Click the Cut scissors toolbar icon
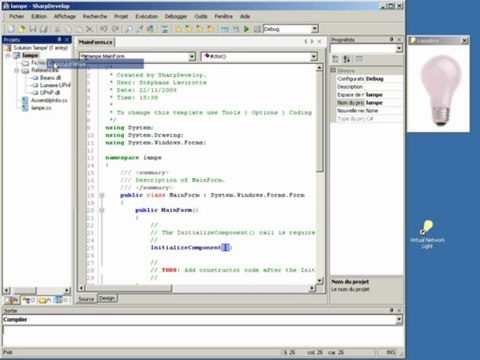The height and width of the screenshot is (360, 480). pyautogui.click(x=57, y=29)
